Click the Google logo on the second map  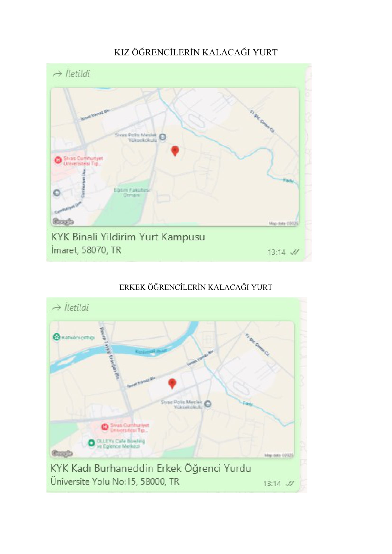click(62, 453)
